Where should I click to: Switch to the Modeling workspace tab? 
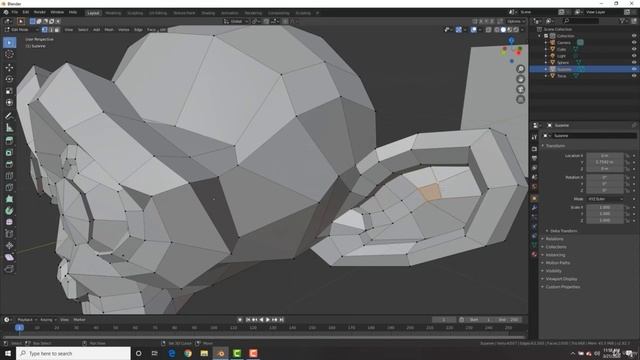pos(113,13)
